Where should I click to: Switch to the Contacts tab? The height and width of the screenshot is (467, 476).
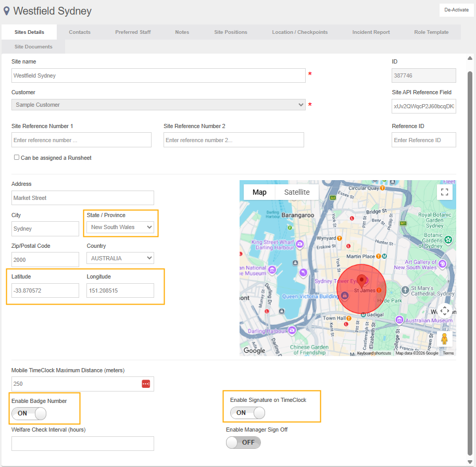point(80,32)
